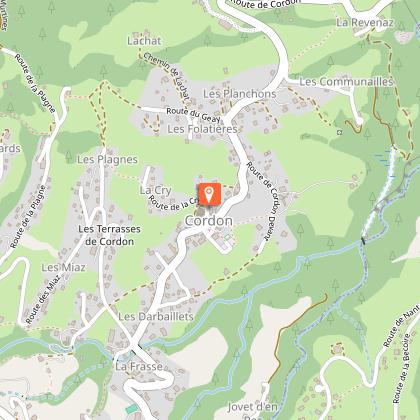Click the Route de Cordon Devant label
Screen dimensions: 420x420
pos(265,201)
